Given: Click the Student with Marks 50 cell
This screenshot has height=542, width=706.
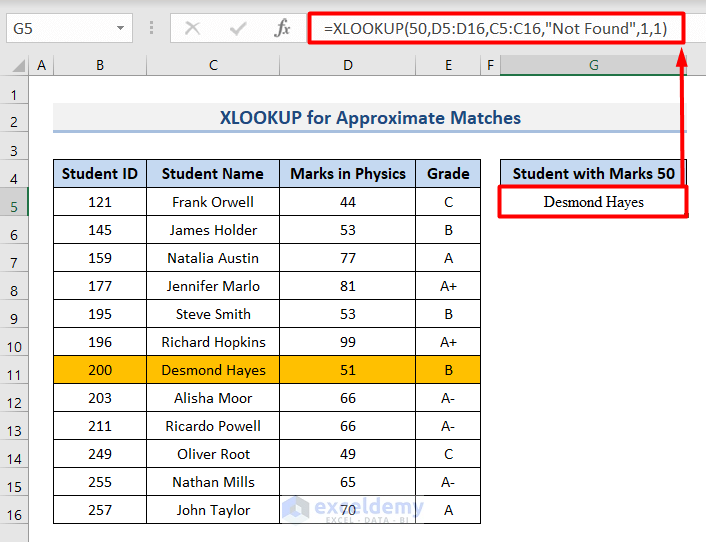Looking at the screenshot, I should coord(593,174).
